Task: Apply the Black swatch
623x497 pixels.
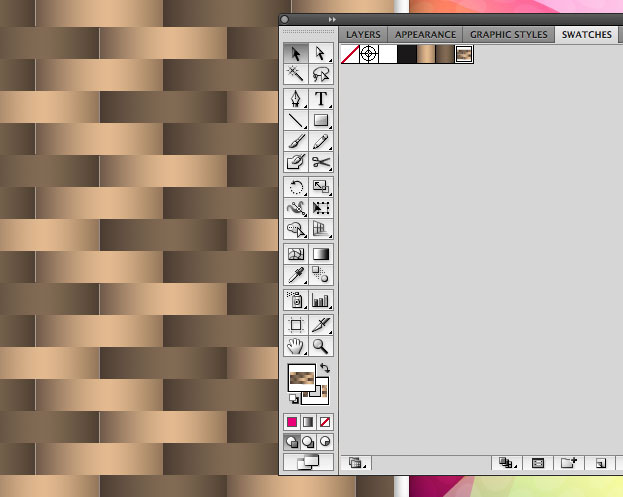Action: pos(407,54)
